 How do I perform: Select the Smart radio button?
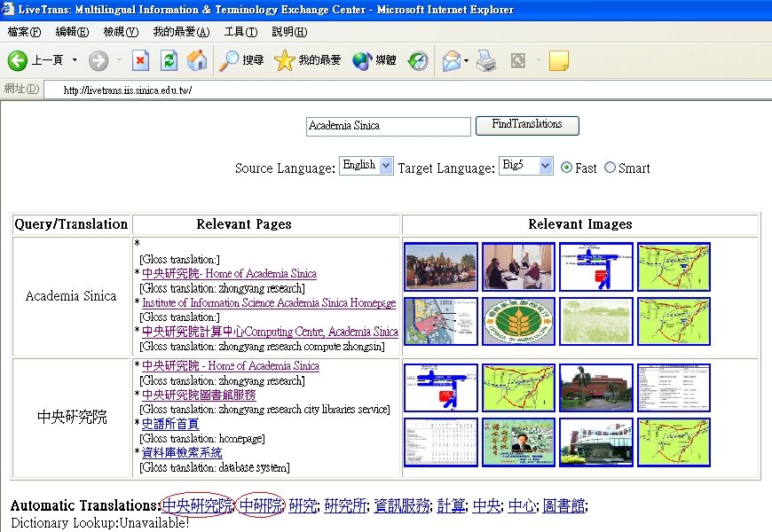610,168
